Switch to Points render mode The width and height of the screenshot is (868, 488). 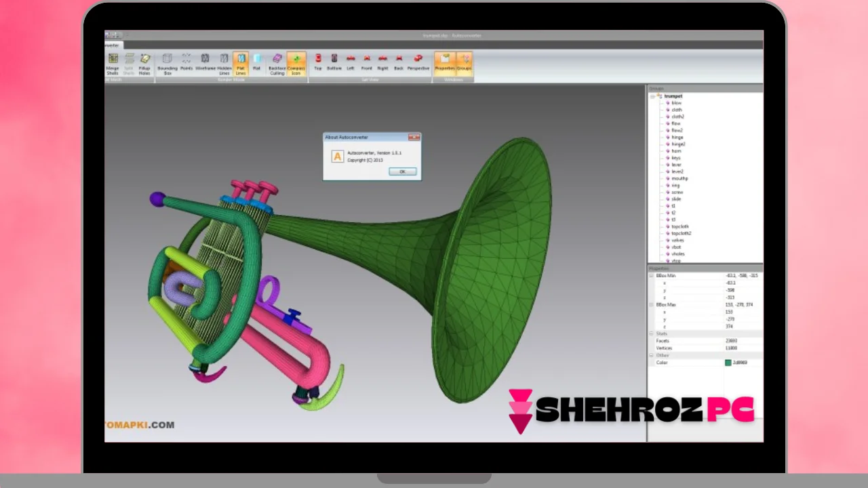point(186,62)
